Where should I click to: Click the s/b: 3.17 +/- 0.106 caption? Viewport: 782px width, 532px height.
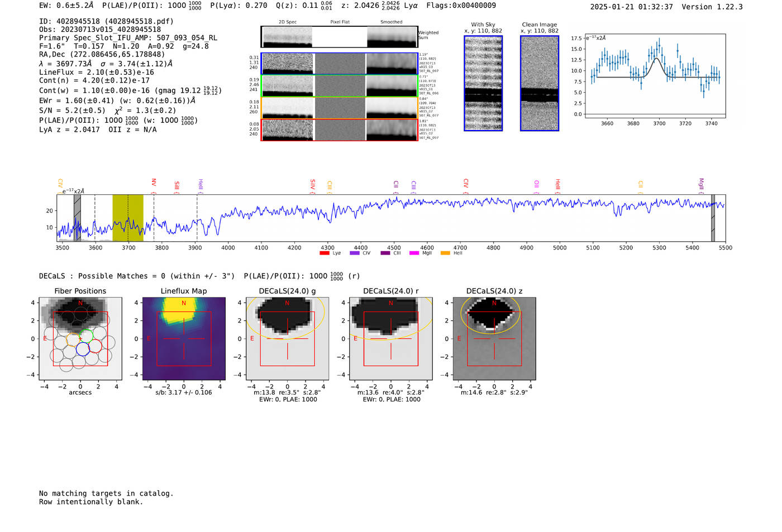tap(184, 392)
